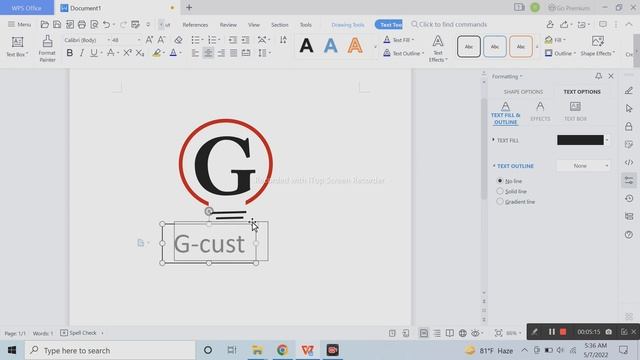640x360 pixels.
Task: Select the first Abc shape style preset
Action: [x=469, y=47]
